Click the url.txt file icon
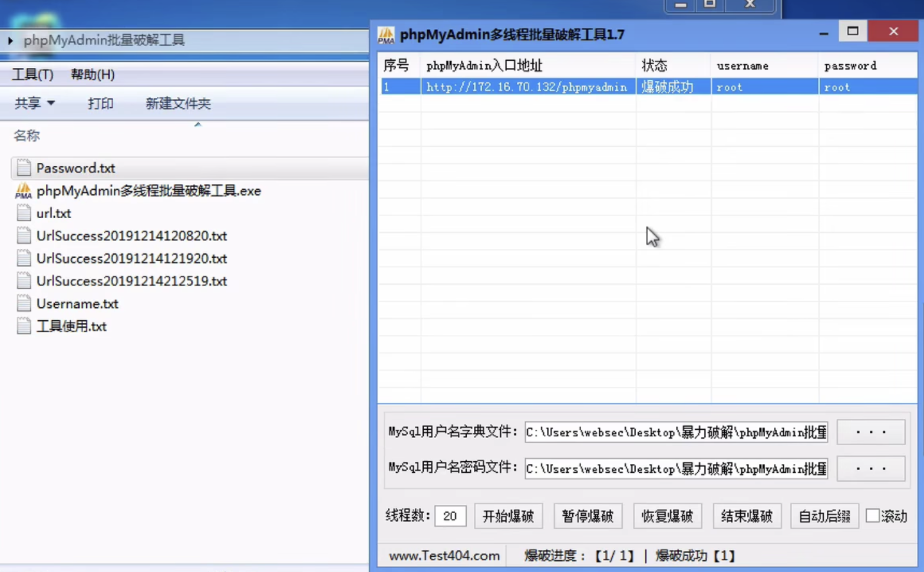This screenshot has height=572, width=924. (x=24, y=213)
